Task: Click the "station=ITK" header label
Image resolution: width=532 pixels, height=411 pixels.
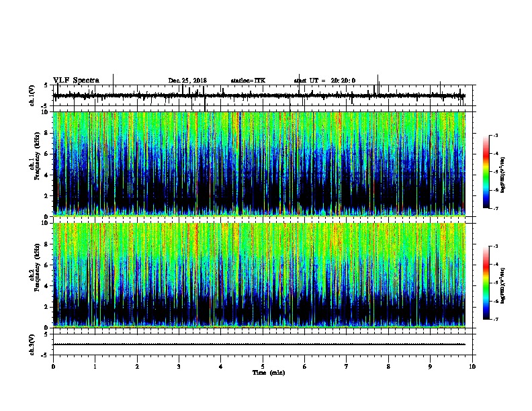Action: (x=248, y=81)
